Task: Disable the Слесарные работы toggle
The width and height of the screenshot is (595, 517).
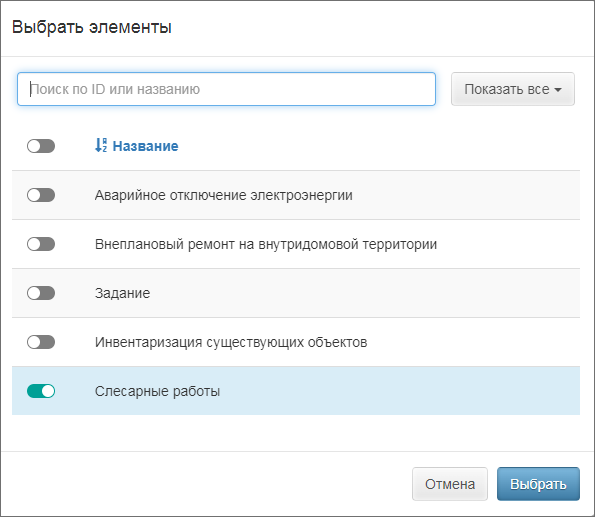Action: 41,391
